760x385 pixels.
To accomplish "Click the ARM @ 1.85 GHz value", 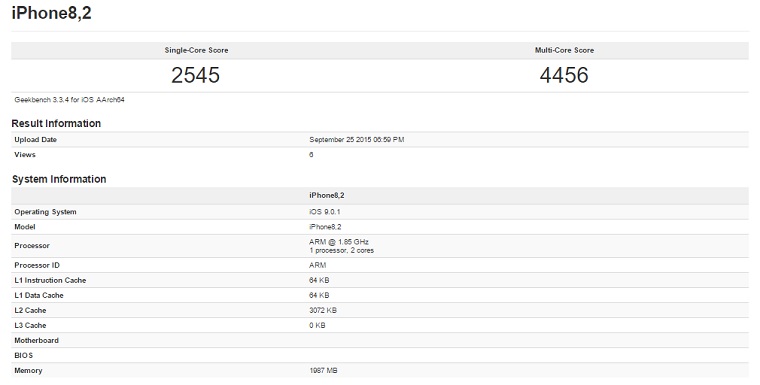I will click(x=339, y=241).
